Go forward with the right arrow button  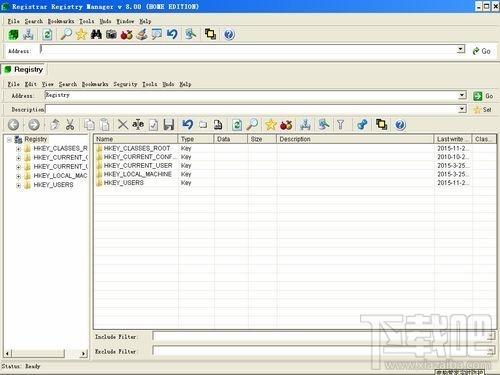(x=34, y=125)
